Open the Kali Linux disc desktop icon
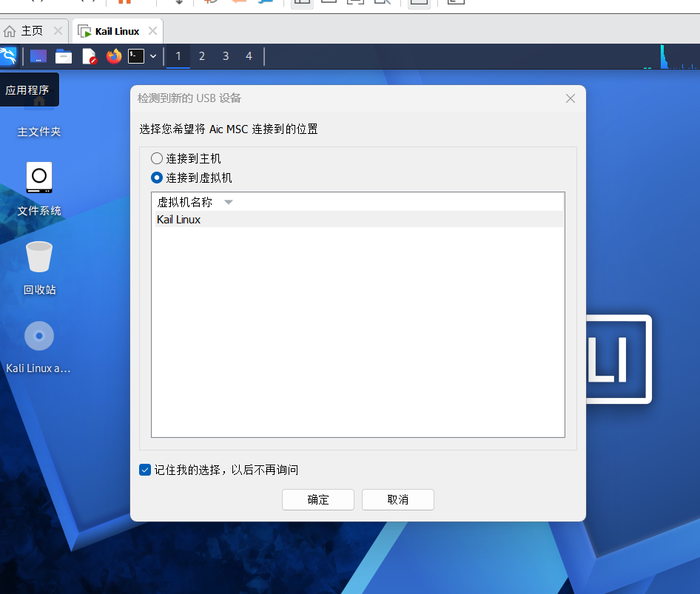The image size is (700, 594). tap(38, 347)
